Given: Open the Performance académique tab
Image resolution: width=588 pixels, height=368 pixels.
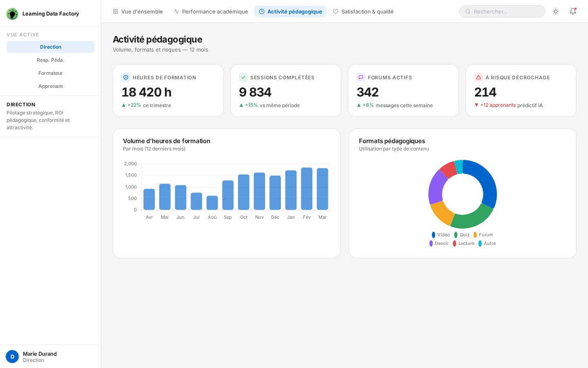Looking at the screenshot, I should coord(211,11).
